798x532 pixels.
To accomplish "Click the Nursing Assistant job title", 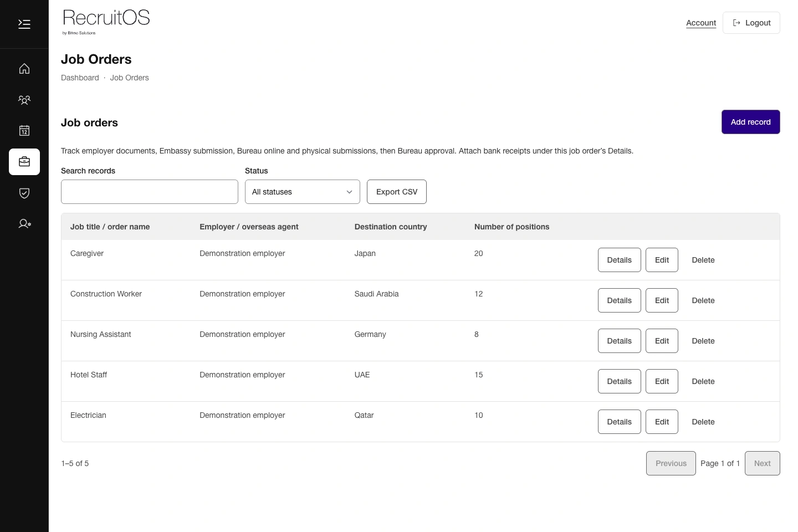I will click(x=100, y=334).
